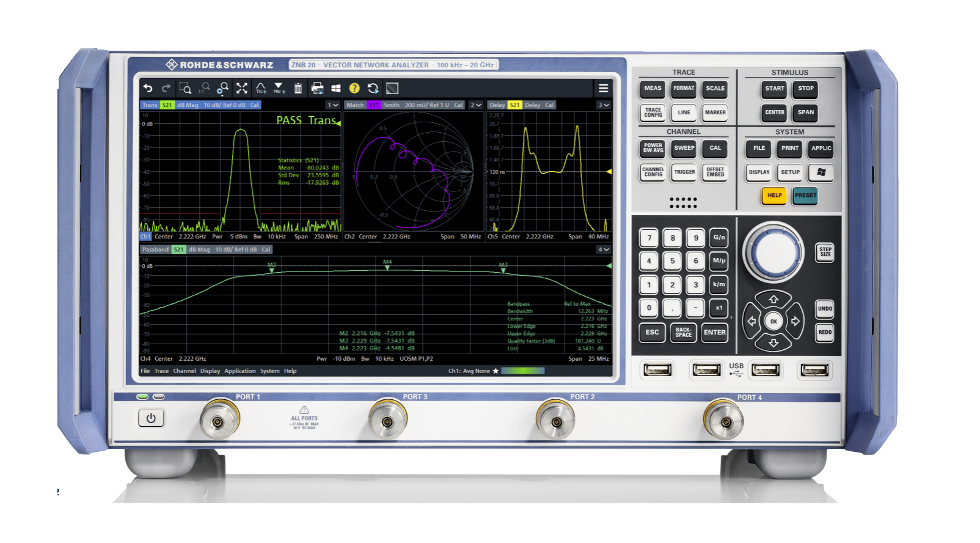Expand diagram 2 dropdown arrow
The image size is (980, 543).
tap(476, 105)
